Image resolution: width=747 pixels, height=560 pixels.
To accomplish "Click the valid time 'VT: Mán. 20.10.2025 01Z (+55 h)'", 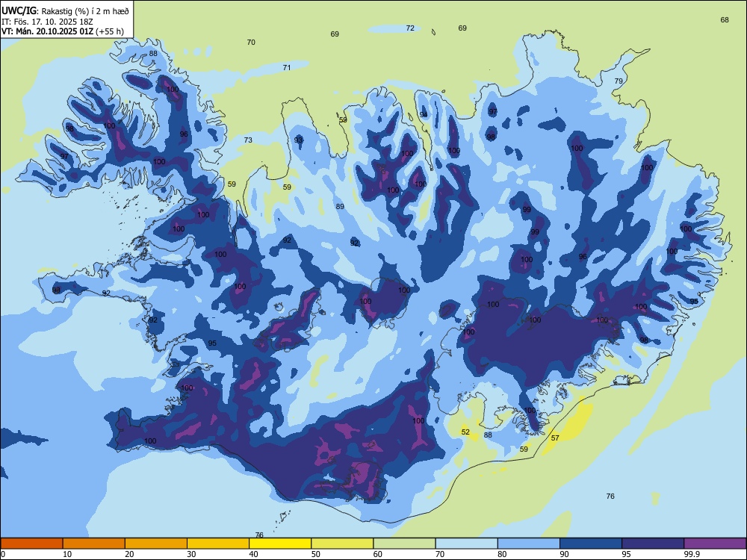I will [x=63, y=31].
